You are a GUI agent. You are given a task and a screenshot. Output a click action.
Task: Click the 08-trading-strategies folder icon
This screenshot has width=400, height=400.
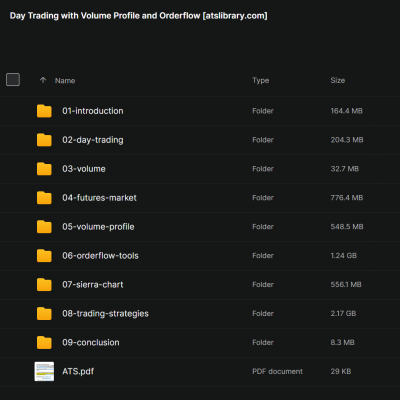[x=44, y=314]
